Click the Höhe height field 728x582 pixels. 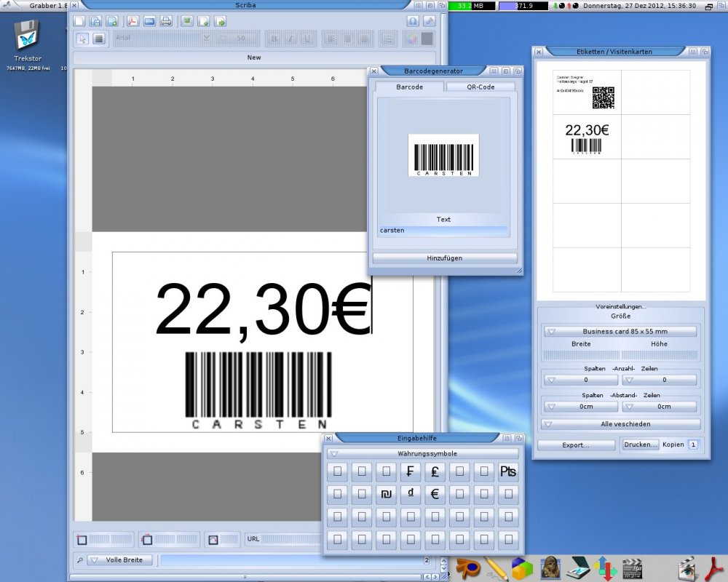(x=660, y=355)
